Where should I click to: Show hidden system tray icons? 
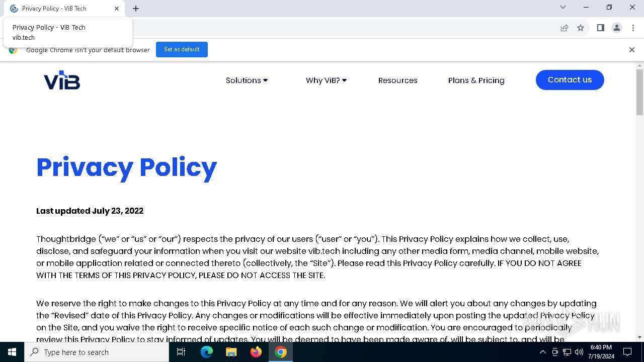(542, 352)
